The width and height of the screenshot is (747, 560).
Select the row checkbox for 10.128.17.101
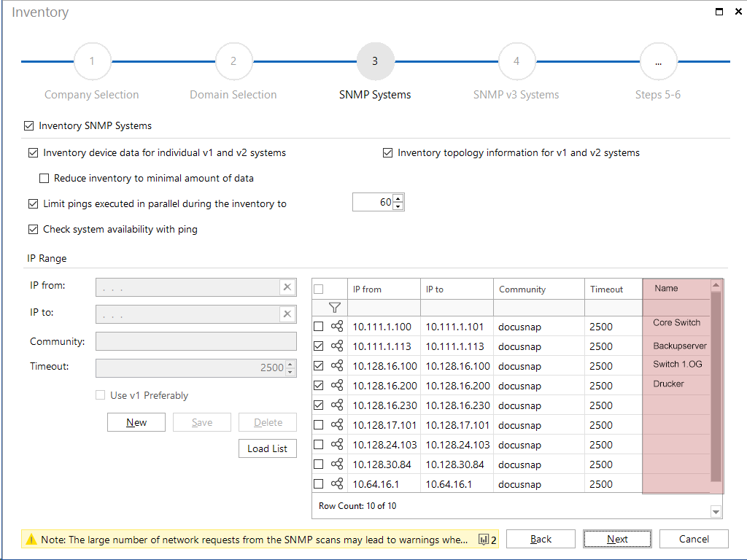click(319, 425)
